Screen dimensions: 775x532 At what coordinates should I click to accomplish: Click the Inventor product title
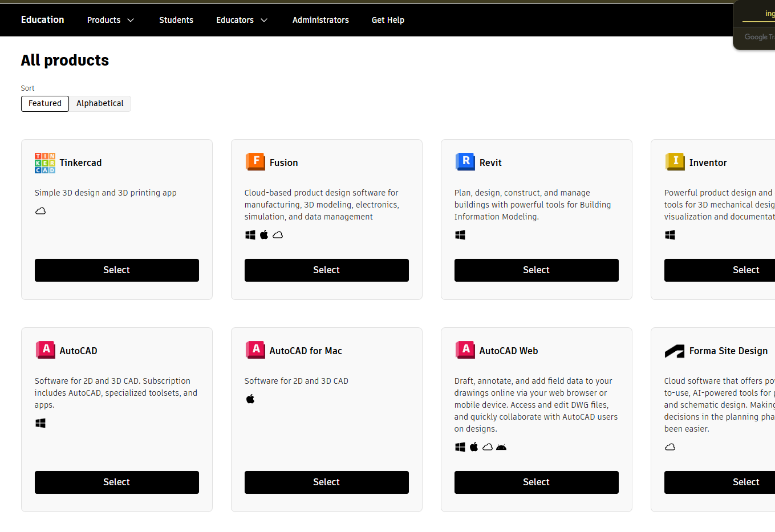click(x=708, y=163)
